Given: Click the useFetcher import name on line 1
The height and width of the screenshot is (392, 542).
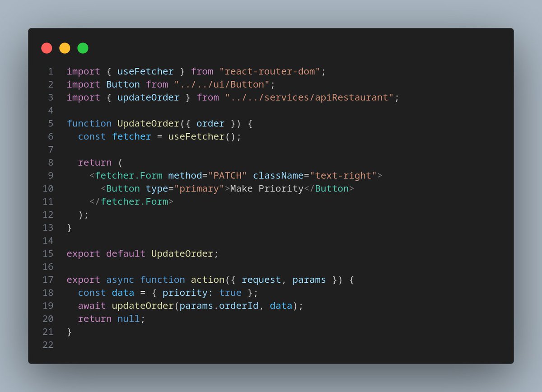Looking at the screenshot, I should (x=145, y=71).
